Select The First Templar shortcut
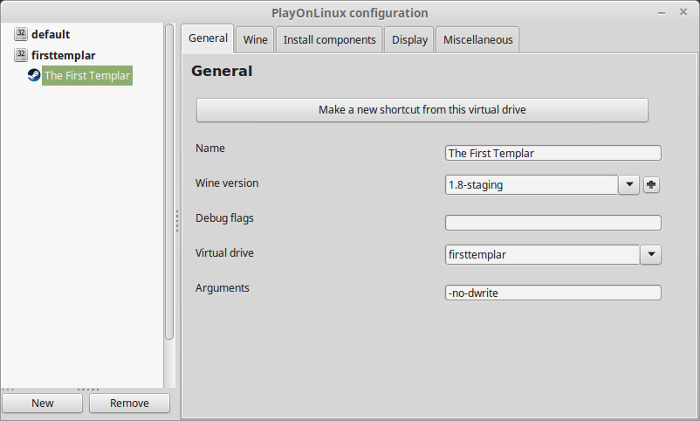The image size is (700, 421). [87, 75]
